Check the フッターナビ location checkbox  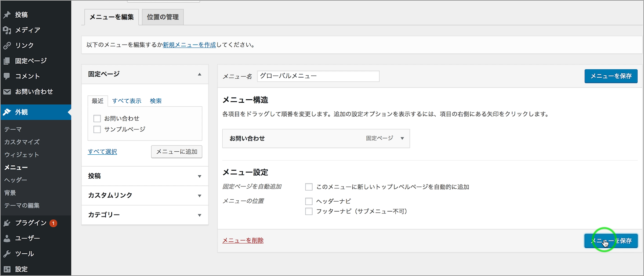click(x=309, y=211)
